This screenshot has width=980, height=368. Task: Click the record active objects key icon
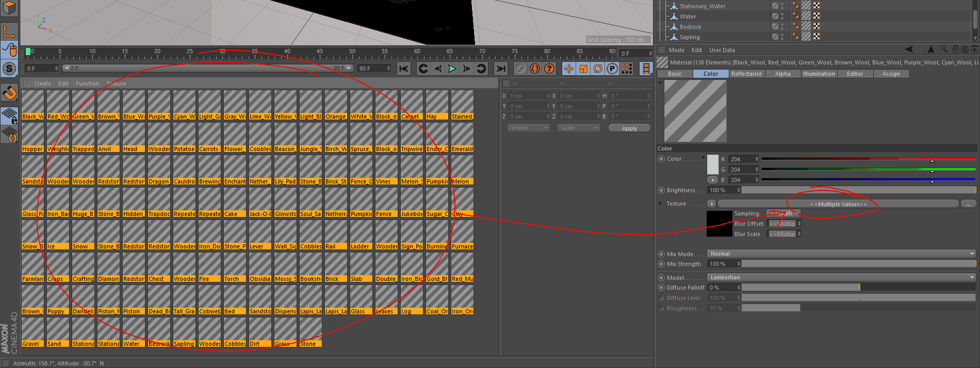(520, 69)
